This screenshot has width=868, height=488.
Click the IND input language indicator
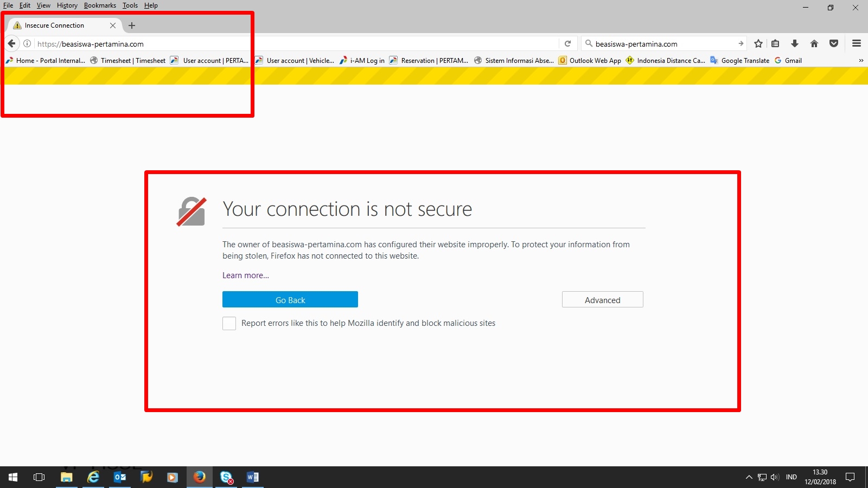(x=792, y=477)
